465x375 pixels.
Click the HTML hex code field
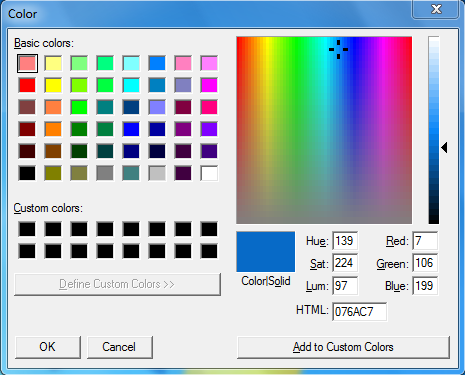[359, 312]
